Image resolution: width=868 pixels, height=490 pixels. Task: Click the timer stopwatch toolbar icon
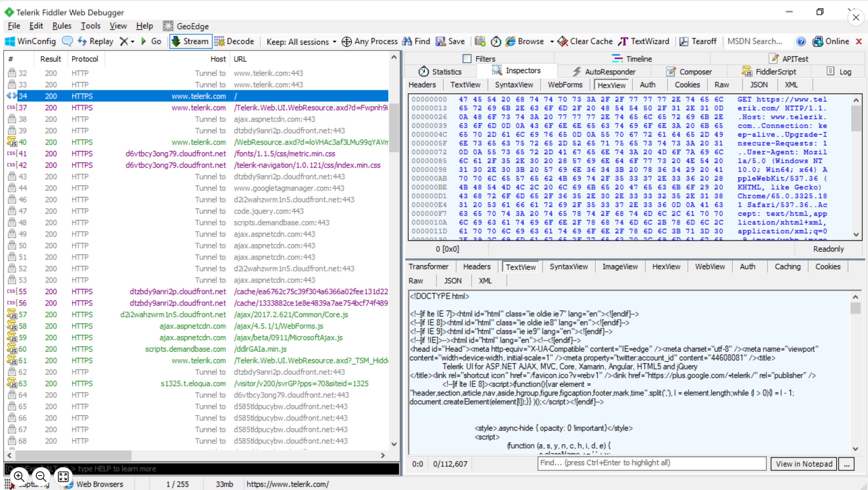(495, 41)
